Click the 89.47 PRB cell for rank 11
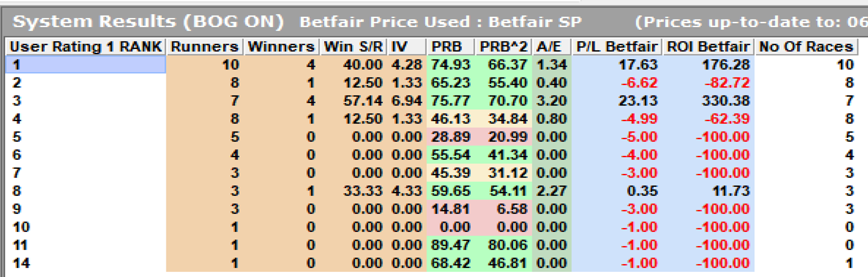 point(450,245)
